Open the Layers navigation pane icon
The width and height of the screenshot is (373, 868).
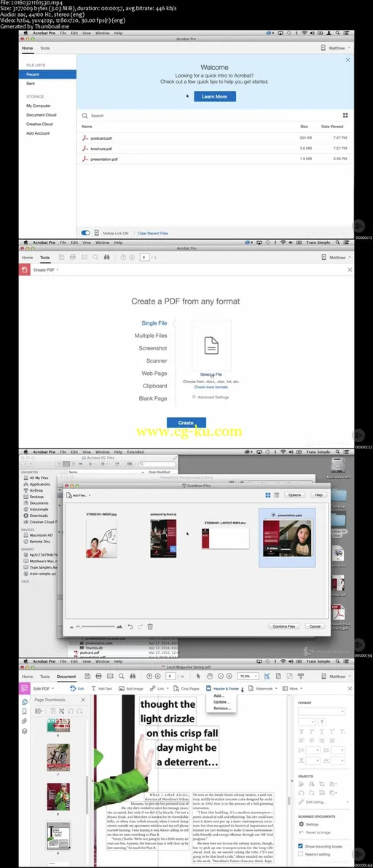pyautogui.click(x=24, y=730)
